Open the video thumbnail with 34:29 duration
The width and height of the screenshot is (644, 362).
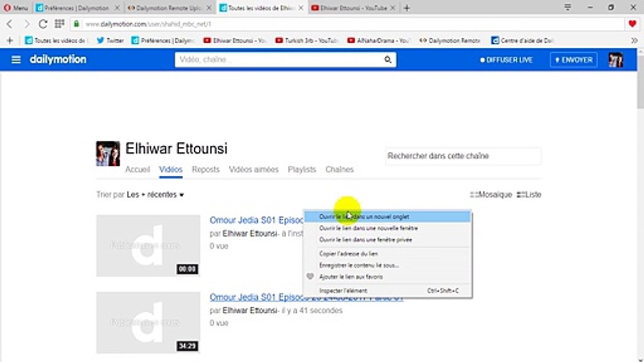point(148,323)
